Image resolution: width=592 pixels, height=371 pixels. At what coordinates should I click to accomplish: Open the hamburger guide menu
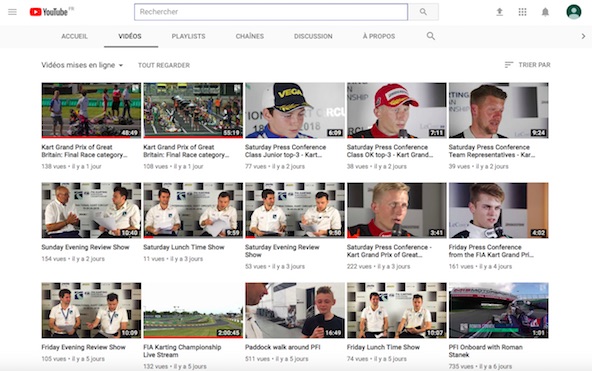(12, 12)
